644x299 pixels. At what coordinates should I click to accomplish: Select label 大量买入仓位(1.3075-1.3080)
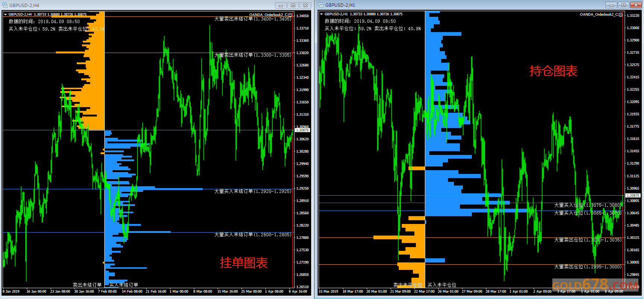point(588,205)
